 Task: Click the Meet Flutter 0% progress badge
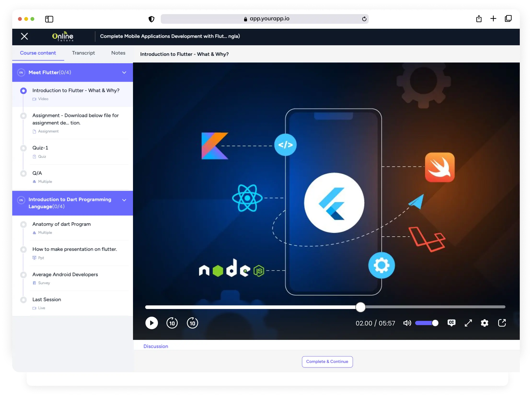[21, 72]
